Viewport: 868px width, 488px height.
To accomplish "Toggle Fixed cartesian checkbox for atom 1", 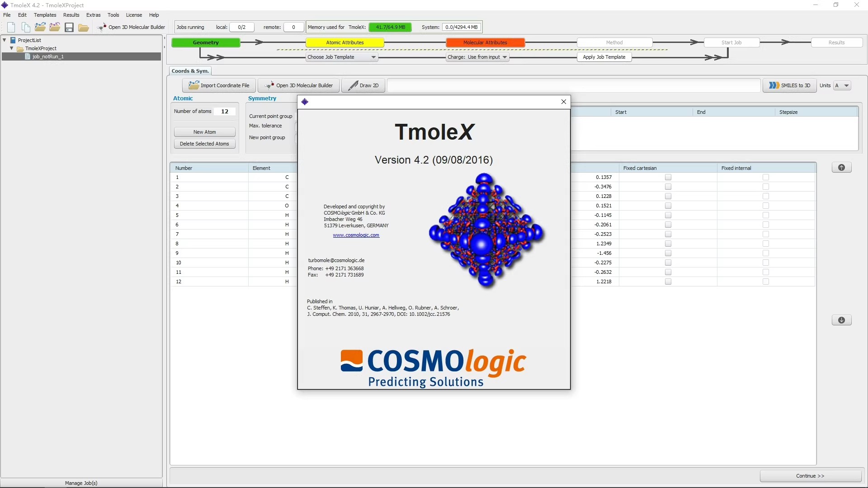I will 668,178.
